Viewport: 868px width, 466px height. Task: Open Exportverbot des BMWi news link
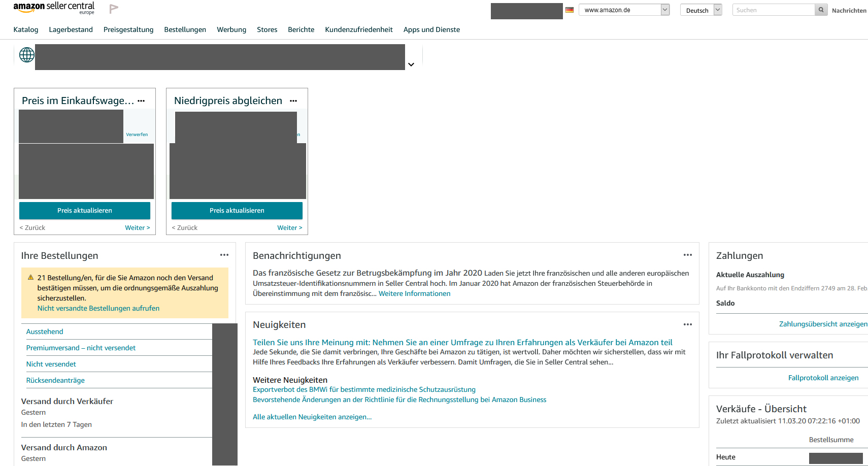(x=364, y=389)
